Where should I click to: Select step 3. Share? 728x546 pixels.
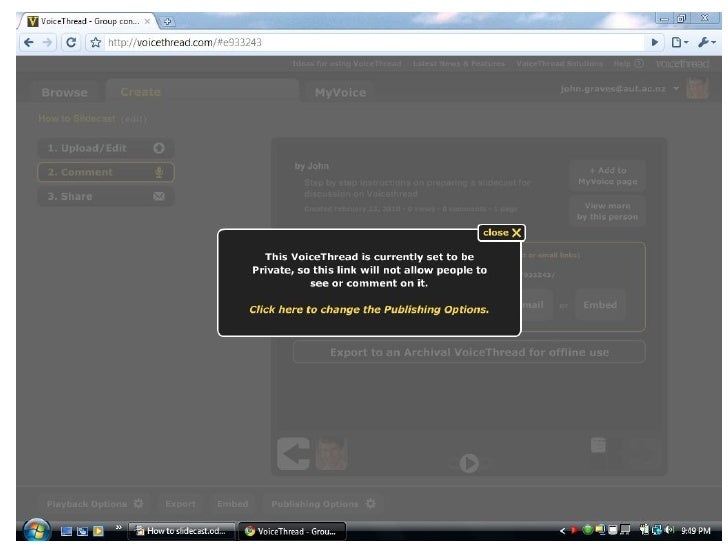pos(105,196)
